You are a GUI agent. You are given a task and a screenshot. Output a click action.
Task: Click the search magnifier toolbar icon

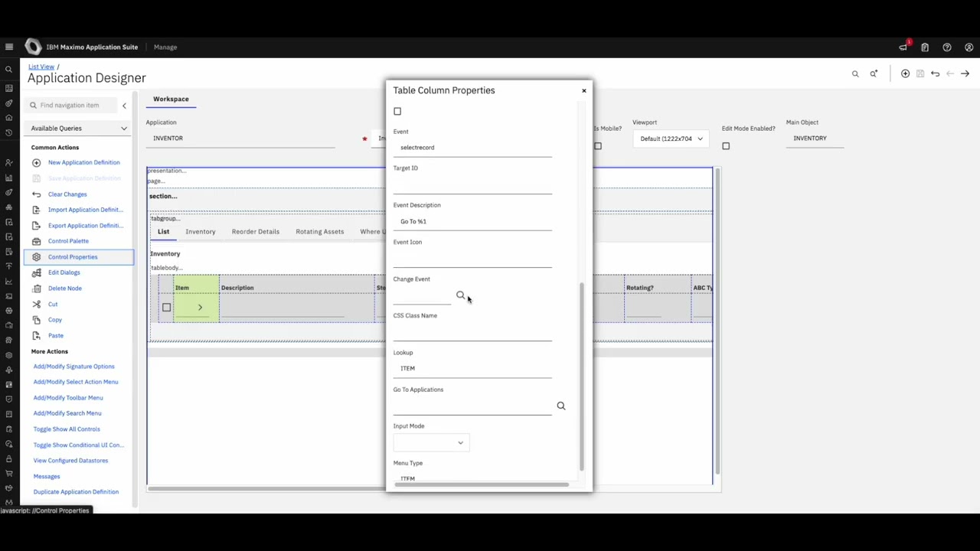[855, 74]
